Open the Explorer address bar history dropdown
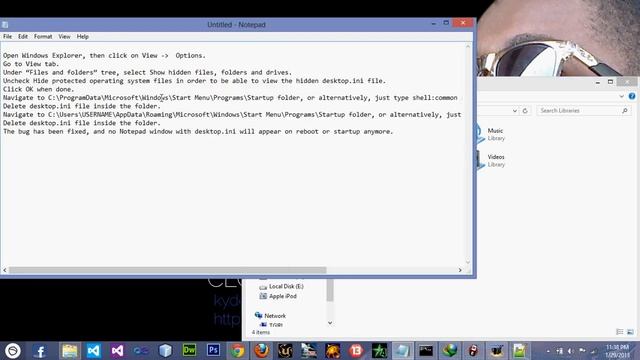The width and height of the screenshot is (640, 360). coord(515,111)
